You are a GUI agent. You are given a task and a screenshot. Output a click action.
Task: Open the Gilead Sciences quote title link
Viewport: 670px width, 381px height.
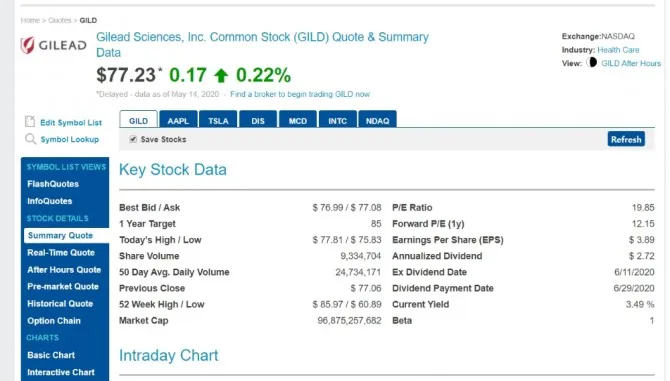point(262,44)
